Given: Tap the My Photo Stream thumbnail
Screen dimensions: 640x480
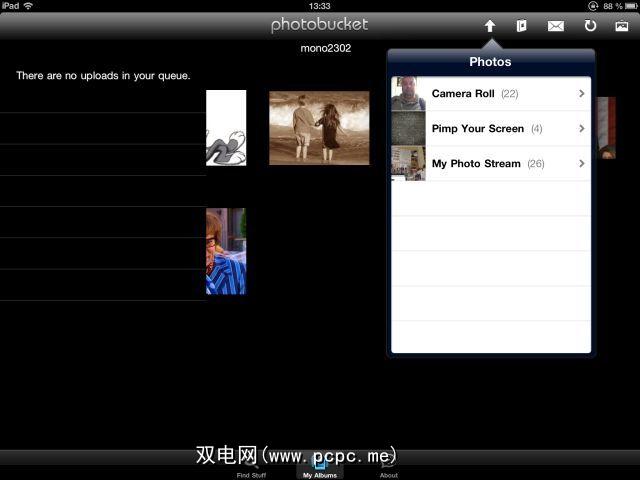Looking at the screenshot, I should 408,164.
